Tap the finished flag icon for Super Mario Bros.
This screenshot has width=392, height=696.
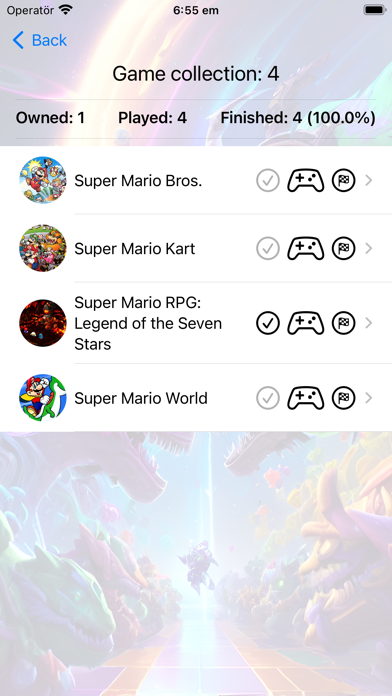click(x=344, y=181)
